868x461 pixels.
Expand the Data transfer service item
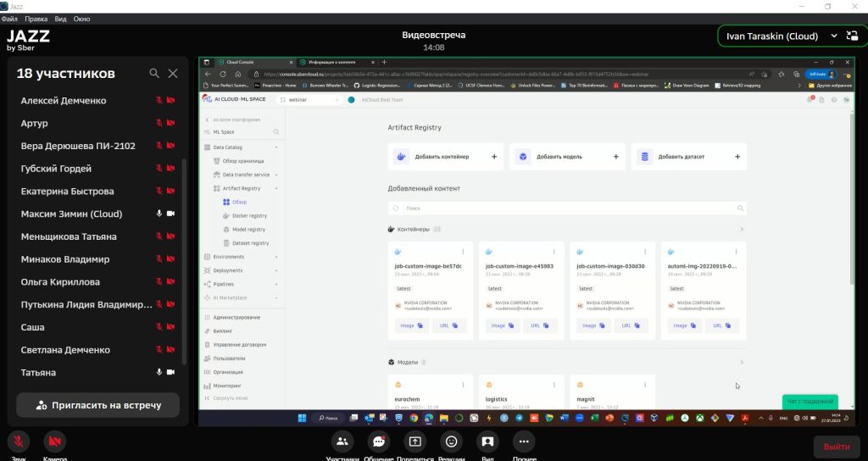276,175
